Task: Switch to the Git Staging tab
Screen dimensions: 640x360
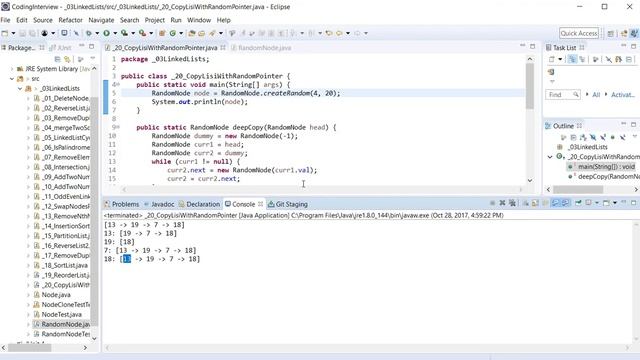Action: [288, 204]
